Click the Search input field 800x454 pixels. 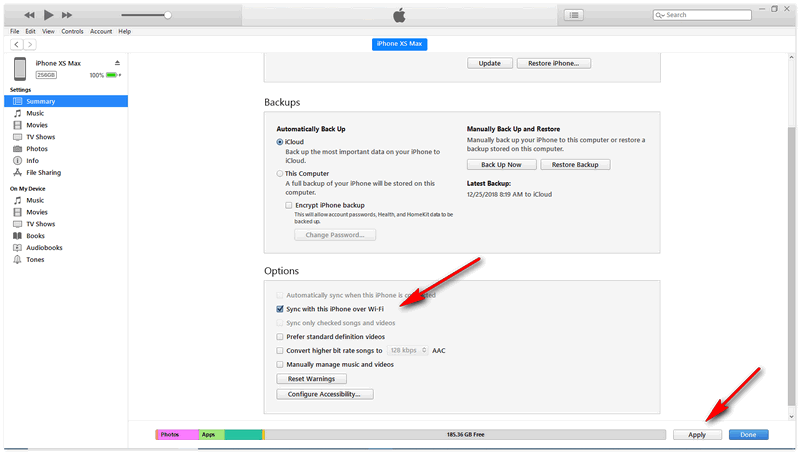[x=702, y=15]
